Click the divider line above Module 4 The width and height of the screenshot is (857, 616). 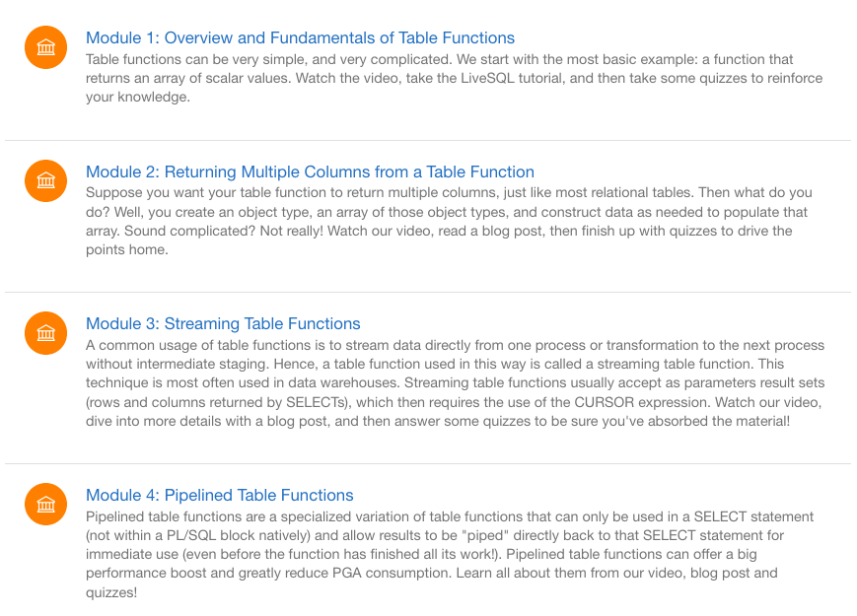pos(428,463)
